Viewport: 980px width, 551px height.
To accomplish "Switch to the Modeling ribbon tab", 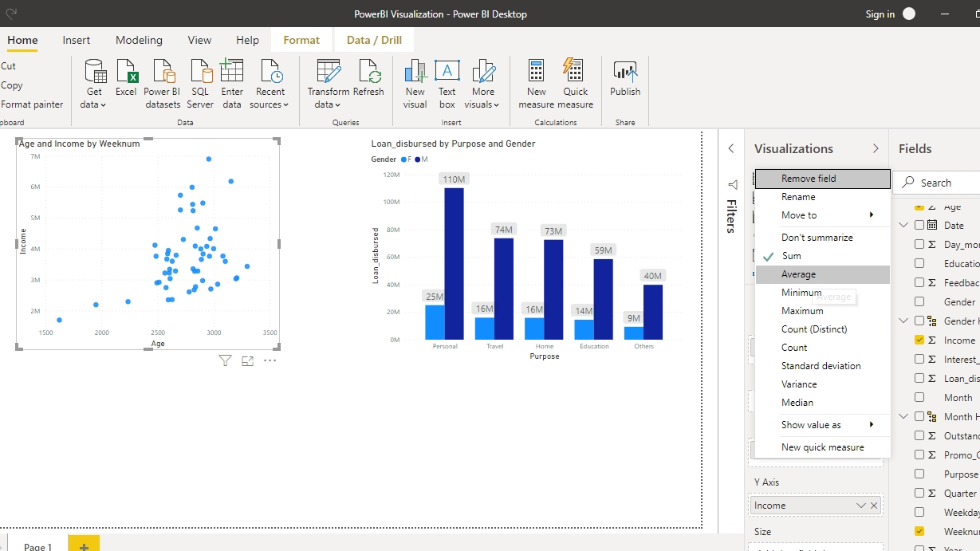I will 139,40.
